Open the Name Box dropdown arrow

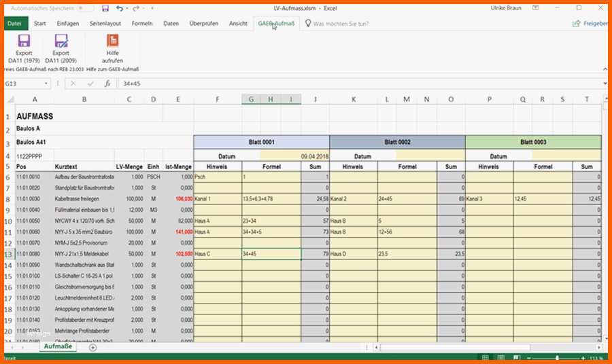46,84
